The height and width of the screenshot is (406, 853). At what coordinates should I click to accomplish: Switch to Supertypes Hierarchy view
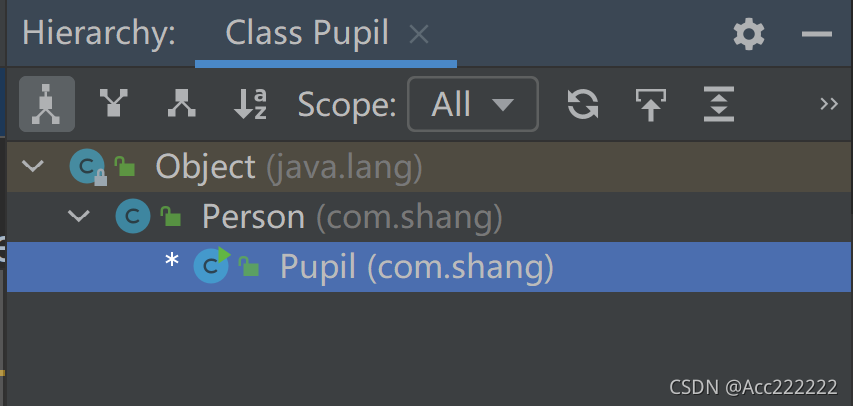pyautogui.click(x=114, y=103)
